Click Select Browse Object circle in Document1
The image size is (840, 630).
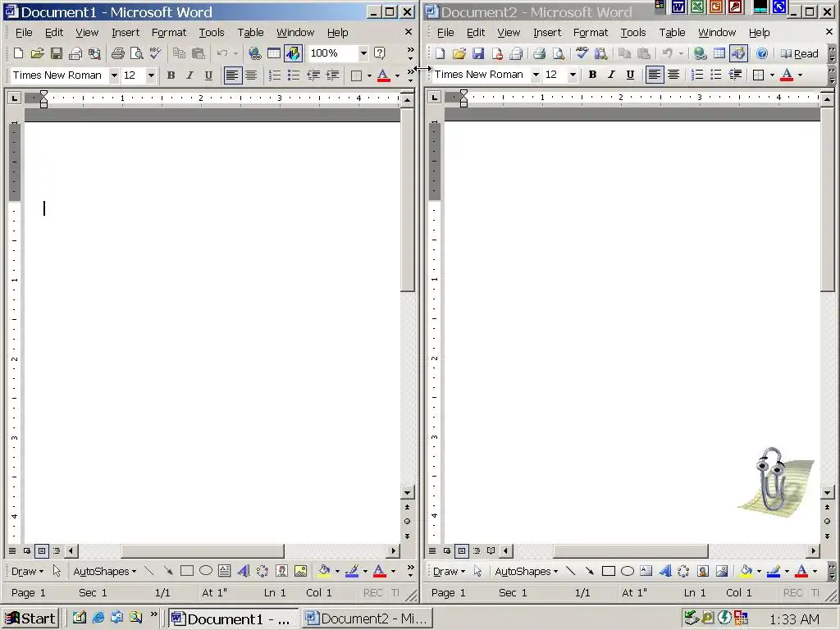pos(407,521)
